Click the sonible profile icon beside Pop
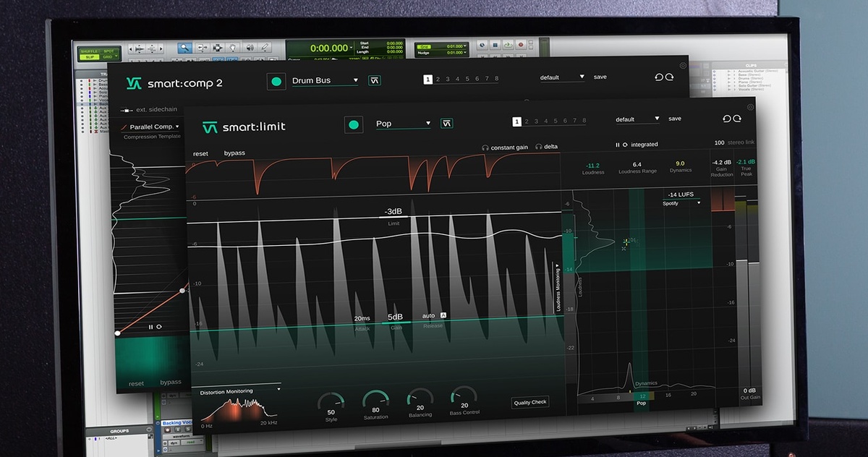This screenshot has width=868, height=457. (x=448, y=123)
